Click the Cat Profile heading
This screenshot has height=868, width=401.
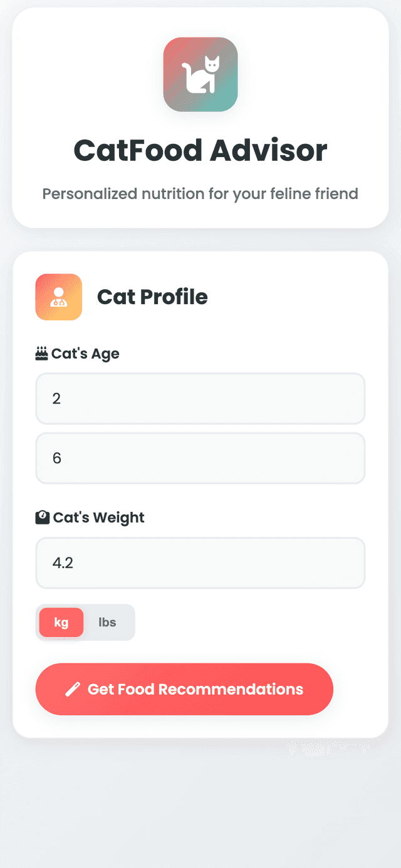152,297
